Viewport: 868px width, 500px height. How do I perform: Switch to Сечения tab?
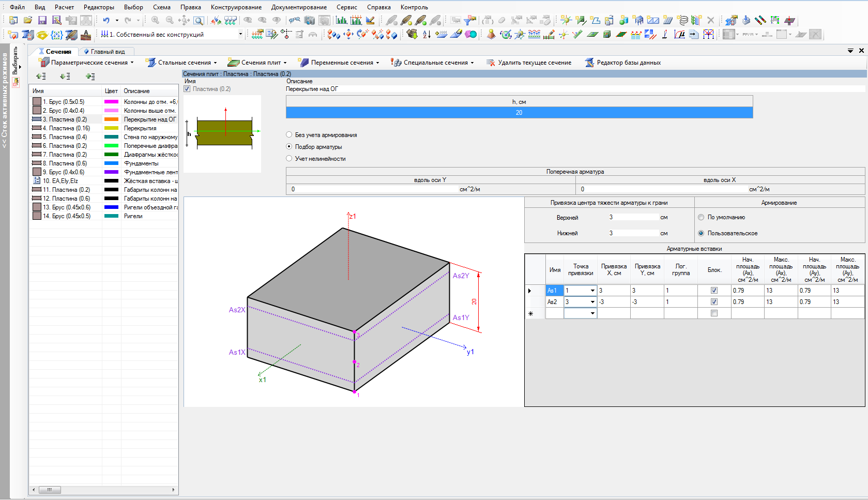[55, 52]
